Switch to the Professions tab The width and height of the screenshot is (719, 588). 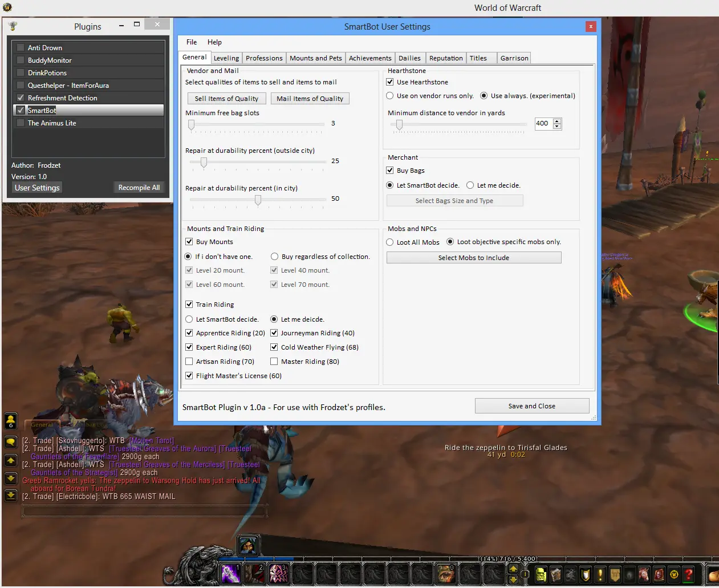(x=264, y=58)
